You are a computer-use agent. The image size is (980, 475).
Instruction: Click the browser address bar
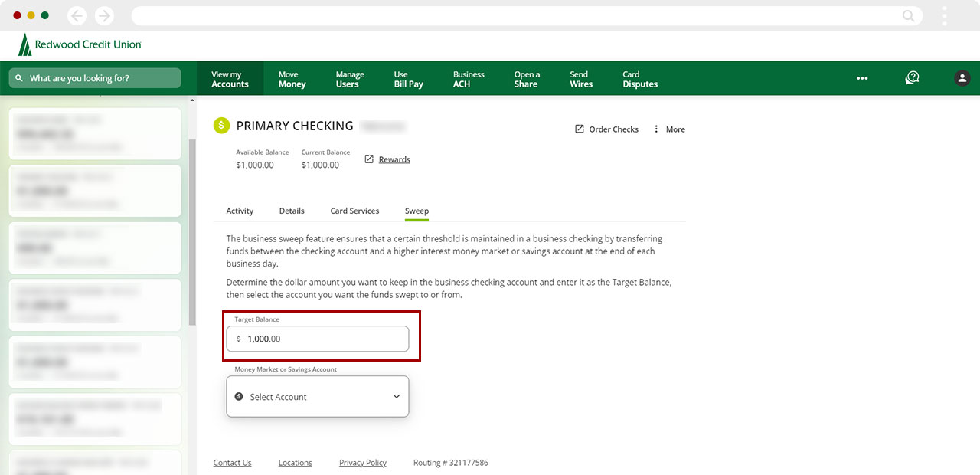click(x=527, y=15)
